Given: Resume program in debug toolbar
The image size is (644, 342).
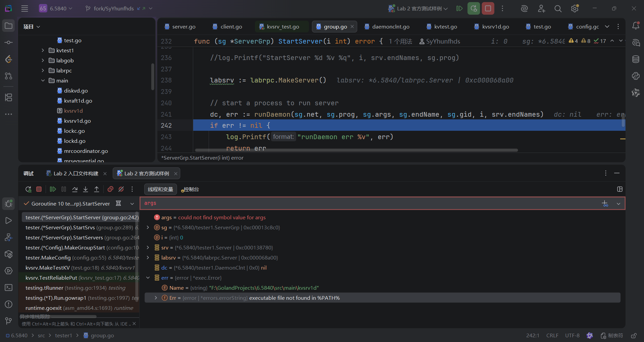Looking at the screenshot, I should (53, 189).
